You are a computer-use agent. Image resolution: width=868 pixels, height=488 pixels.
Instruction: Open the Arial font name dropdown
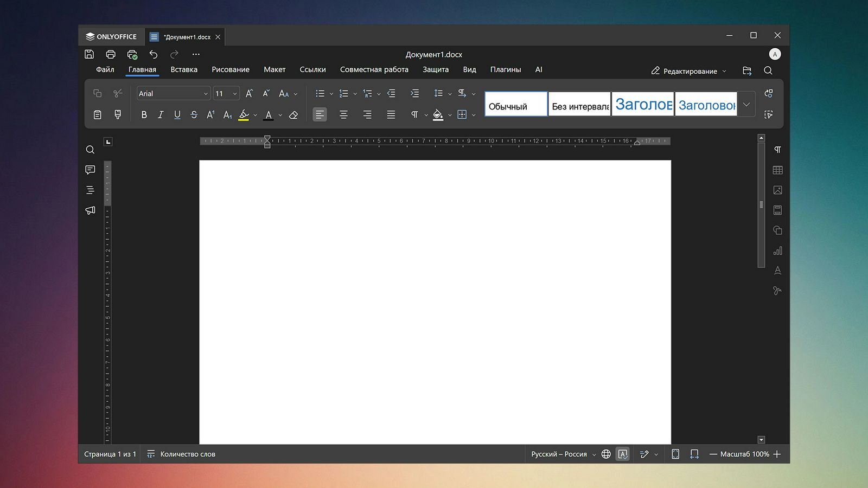click(206, 94)
